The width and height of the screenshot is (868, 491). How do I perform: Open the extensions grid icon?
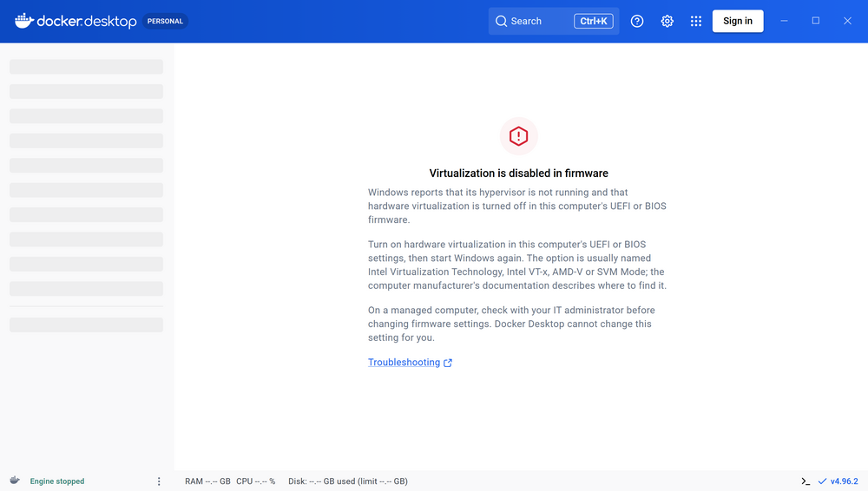pyautogui.click(x=696, y=21)
